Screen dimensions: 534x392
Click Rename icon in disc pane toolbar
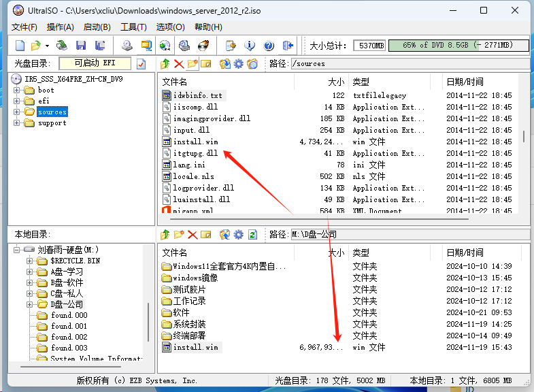(x=206, y=64)
